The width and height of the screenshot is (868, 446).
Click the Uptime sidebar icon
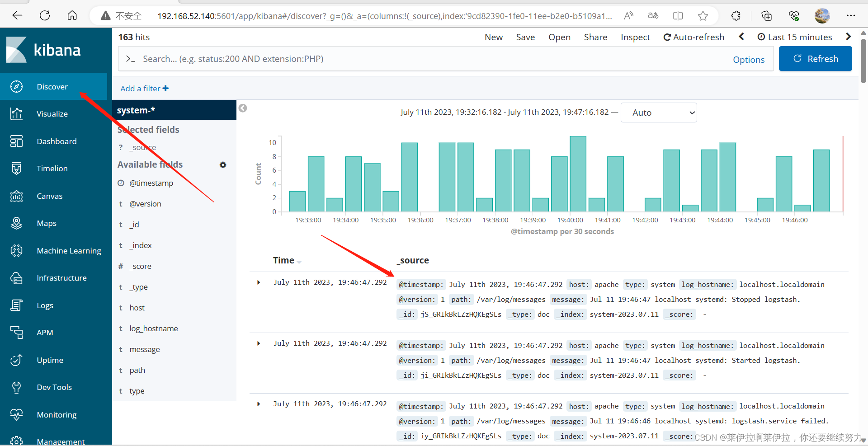[x=16, y=360]
